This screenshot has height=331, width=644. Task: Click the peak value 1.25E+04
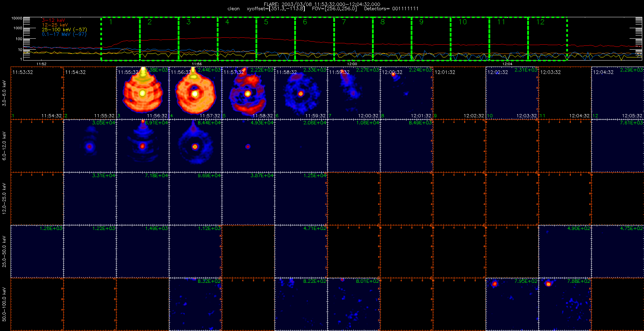coord(315,175)
